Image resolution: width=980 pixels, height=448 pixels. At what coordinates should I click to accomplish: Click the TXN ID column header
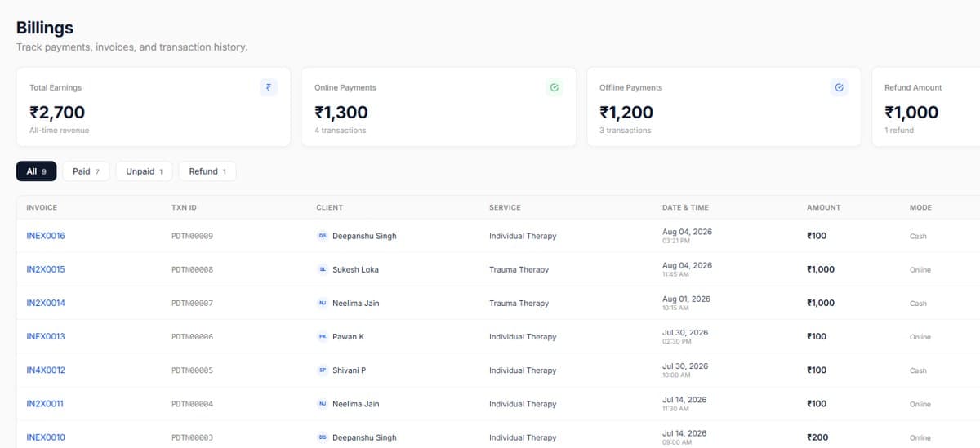coord(184,207)
